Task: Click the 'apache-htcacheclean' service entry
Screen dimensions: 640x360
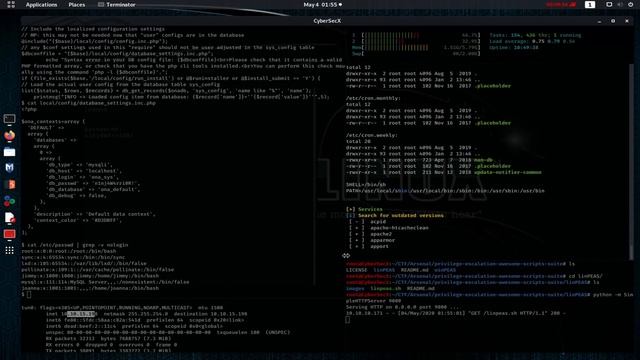Action: coord(399,228)
